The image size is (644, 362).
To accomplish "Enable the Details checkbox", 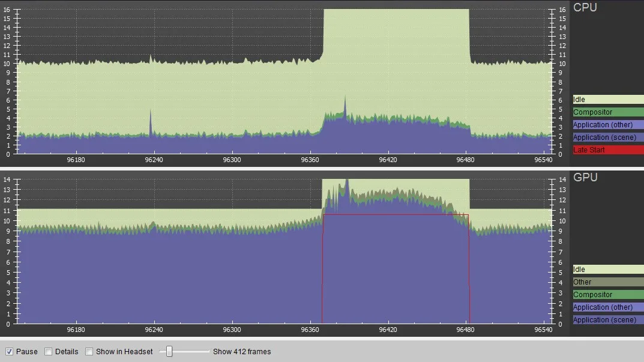I will [x=49, y=352].
